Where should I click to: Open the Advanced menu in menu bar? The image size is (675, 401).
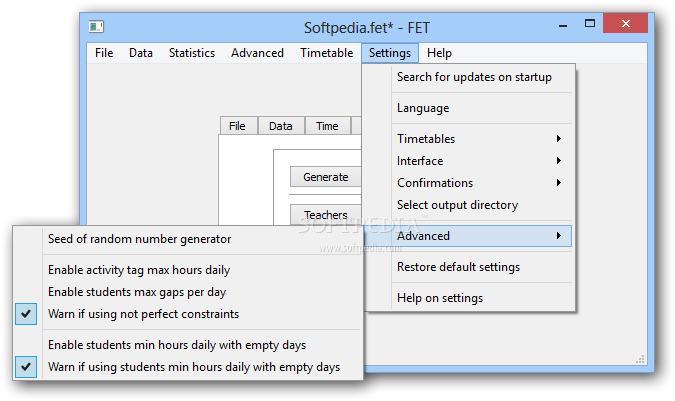[x=257, y=53]
